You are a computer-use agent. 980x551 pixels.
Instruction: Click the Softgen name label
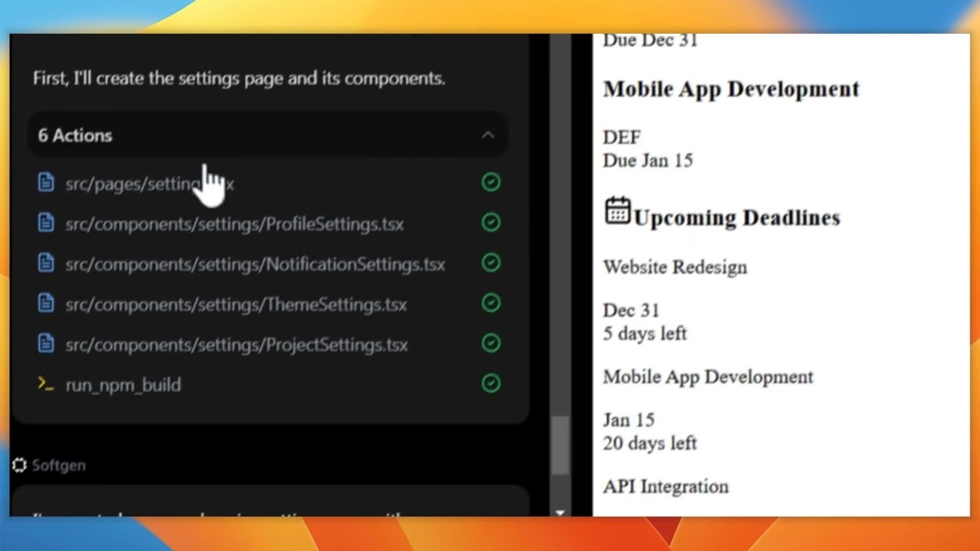(59, 465)
